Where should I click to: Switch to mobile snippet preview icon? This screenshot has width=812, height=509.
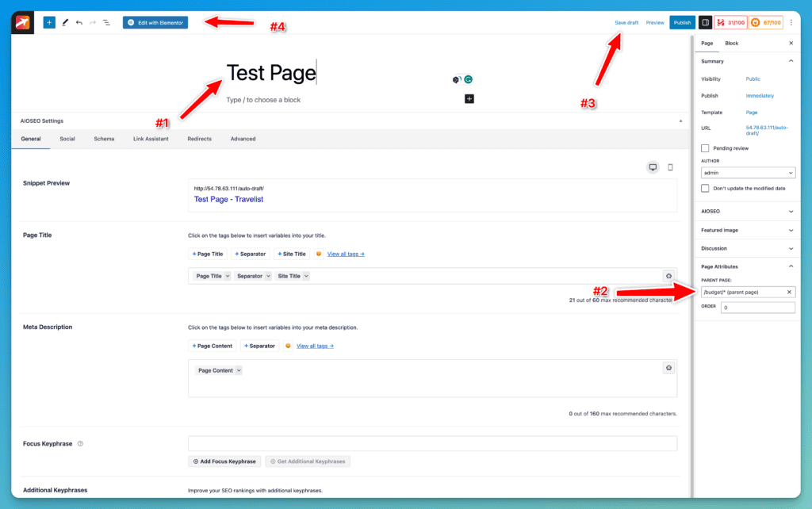point(670,167)
